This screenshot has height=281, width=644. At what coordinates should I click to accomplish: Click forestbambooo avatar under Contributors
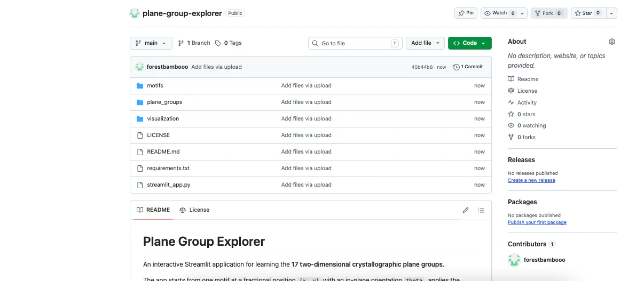coord(514,260)
